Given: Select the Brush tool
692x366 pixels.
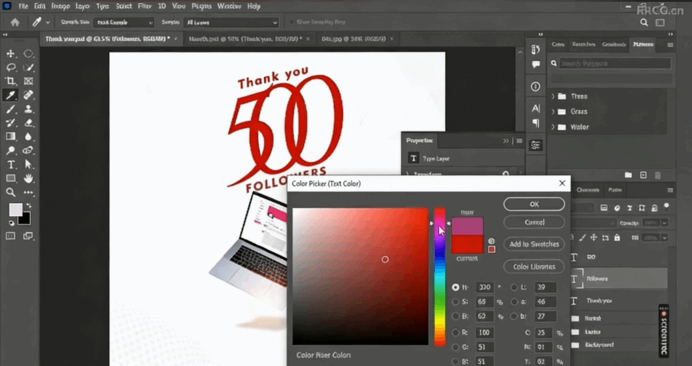Looking at the screenshot, I should point(11,109).
